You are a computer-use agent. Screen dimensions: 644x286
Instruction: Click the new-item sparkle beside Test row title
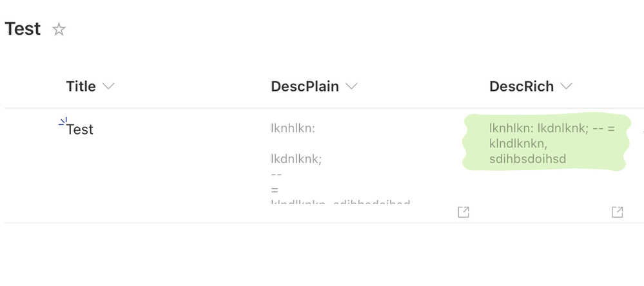[63, 121]
